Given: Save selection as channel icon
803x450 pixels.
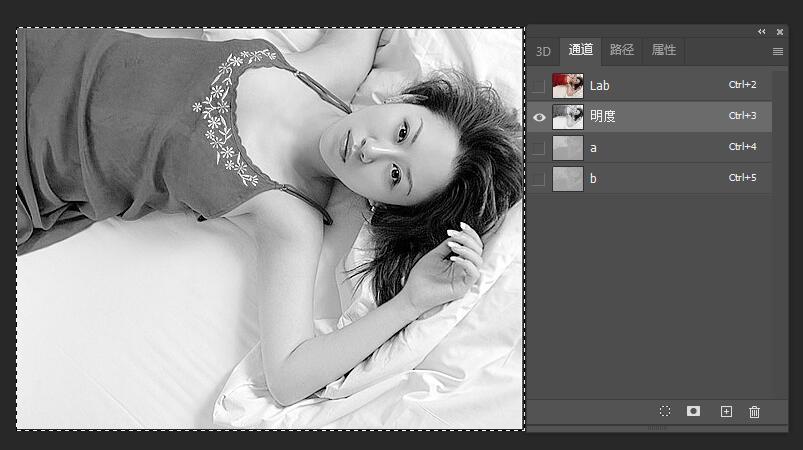Looking at the screenshot, I should (693, 411).
